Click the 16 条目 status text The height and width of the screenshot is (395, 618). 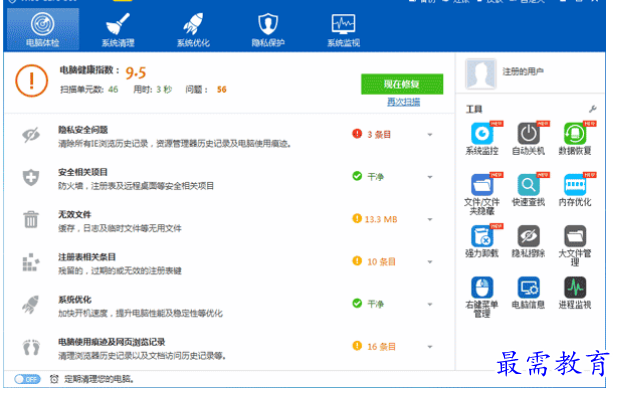(381, 347)
